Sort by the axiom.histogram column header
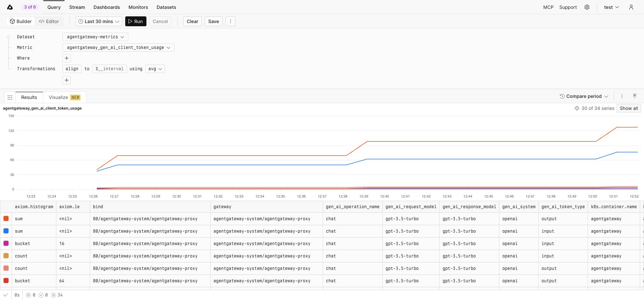The width and height of the screenshot is (644, 300). tap(34, 207)
